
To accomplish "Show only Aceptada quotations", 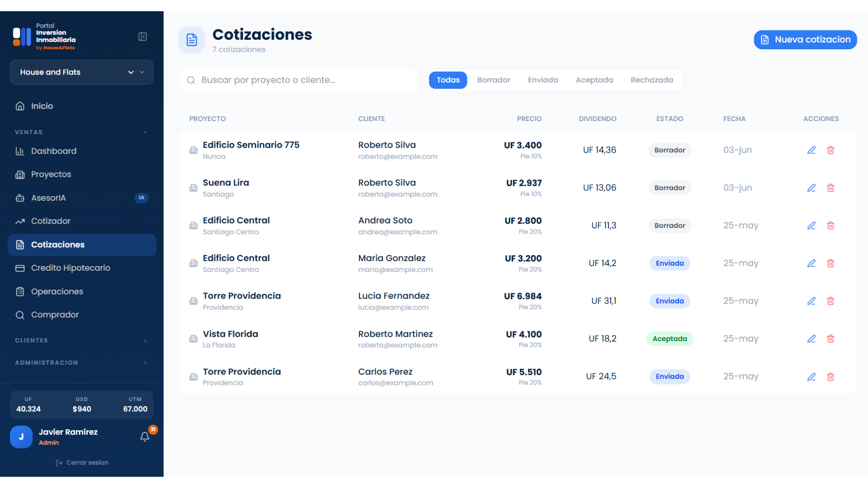I will 594,80.
